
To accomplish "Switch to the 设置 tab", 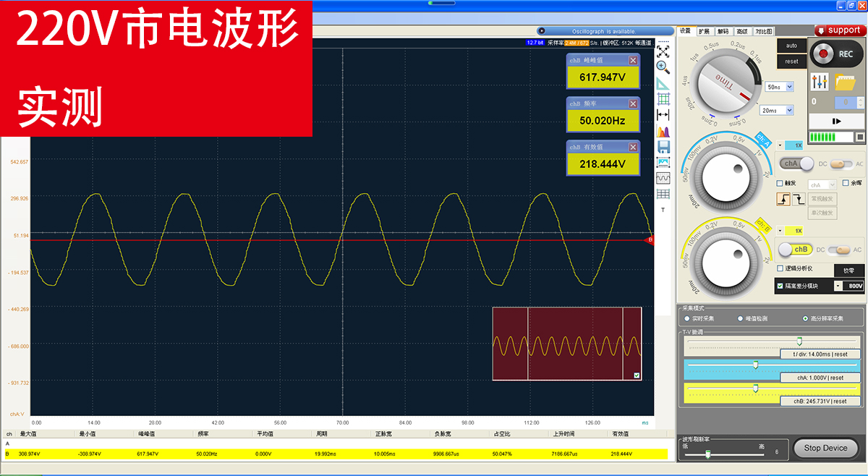I will coord(685,31).
